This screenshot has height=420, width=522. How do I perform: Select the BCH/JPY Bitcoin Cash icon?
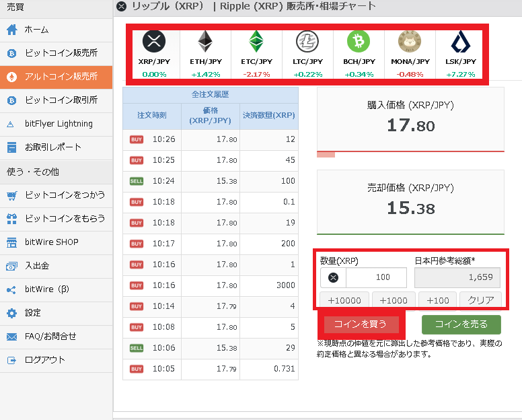(359, 41)
